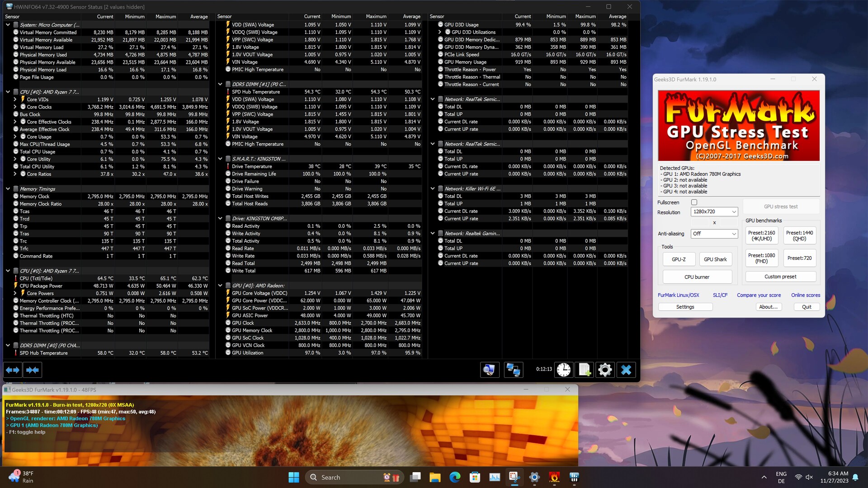Expand Core VIDs row
The image size is (868, 488).
coord(15,99)
